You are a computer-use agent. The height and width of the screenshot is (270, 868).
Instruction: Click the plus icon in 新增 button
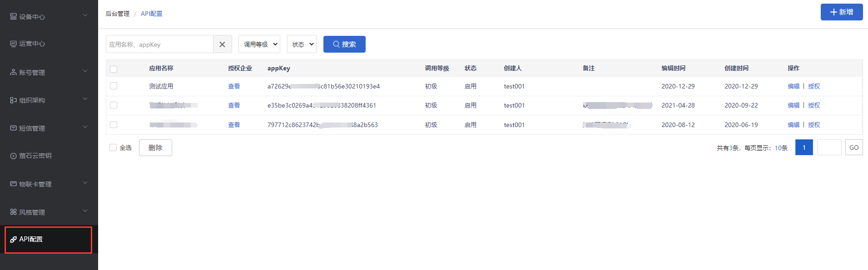pos(833,12)
